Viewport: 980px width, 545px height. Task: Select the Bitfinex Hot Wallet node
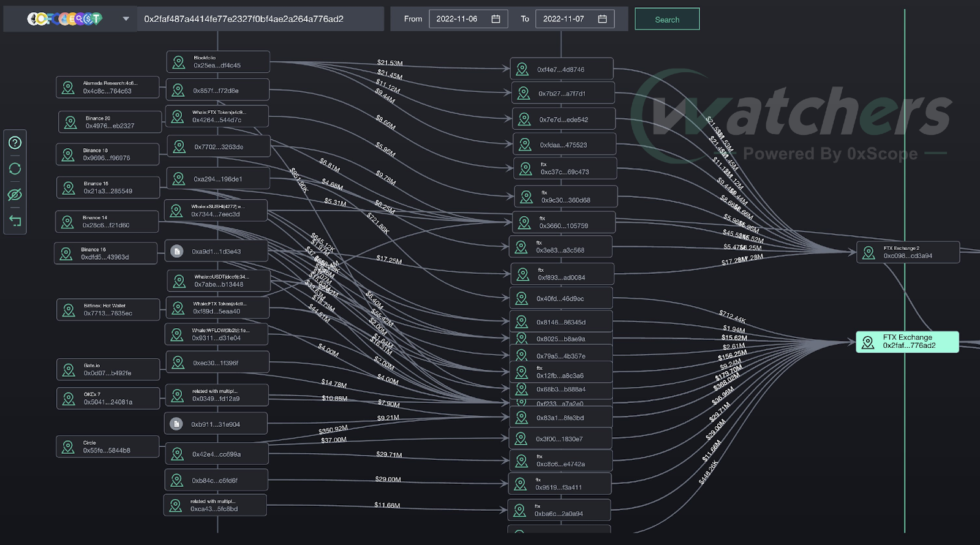coord(108,309)
